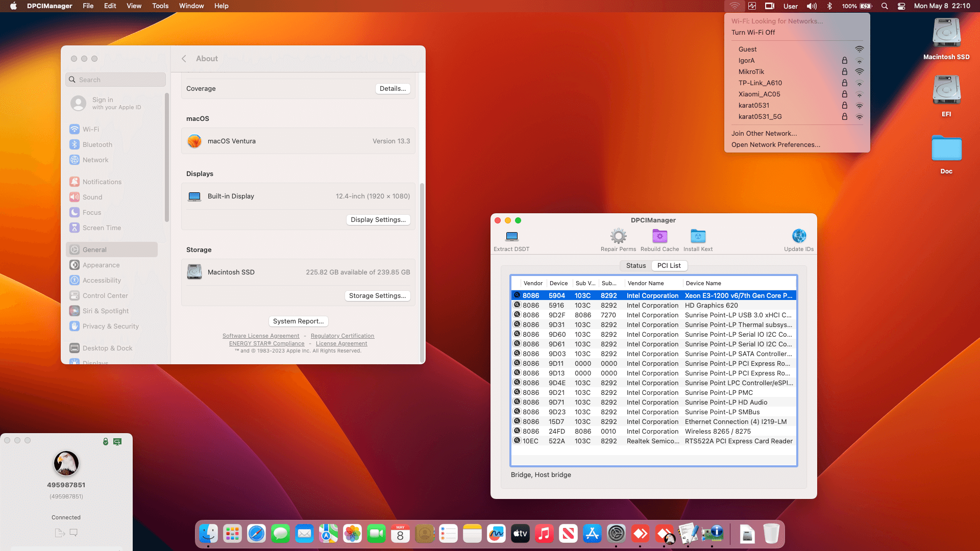The image size is (980, 551).
Task: Click Extract DSDT toolbar icon in DPCIManager
Action: (511, 236)
